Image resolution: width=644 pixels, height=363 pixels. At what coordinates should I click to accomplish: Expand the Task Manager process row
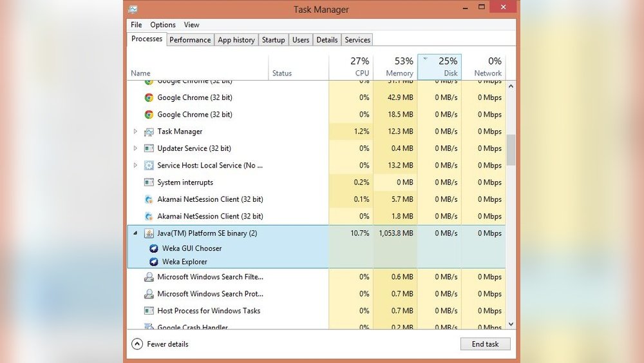pyautogui.click(x=135, y=132)
